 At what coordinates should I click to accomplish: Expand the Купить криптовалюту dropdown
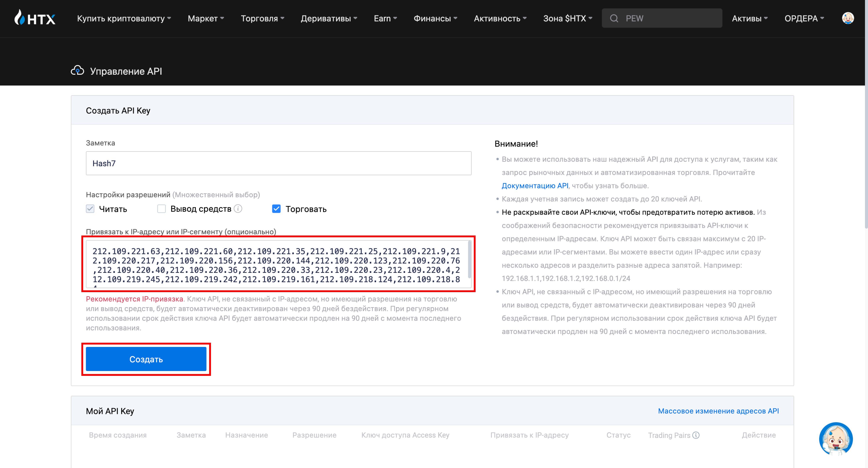(124, 18)
